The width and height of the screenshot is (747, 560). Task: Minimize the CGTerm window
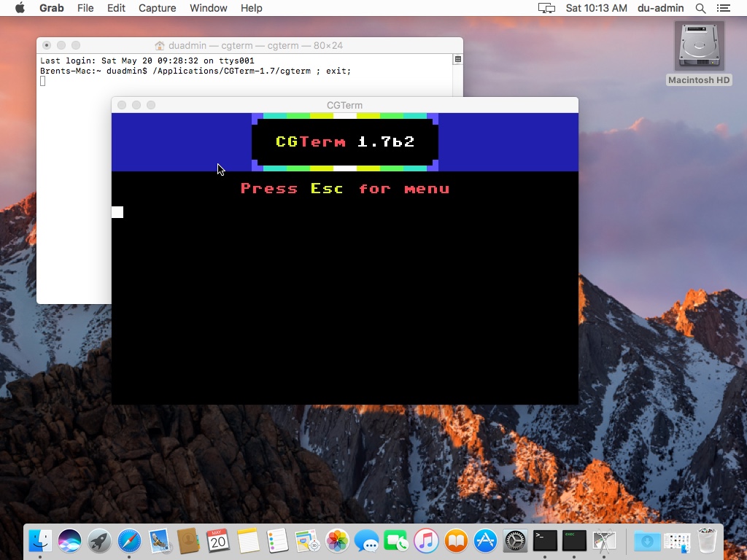click(136, 105)
